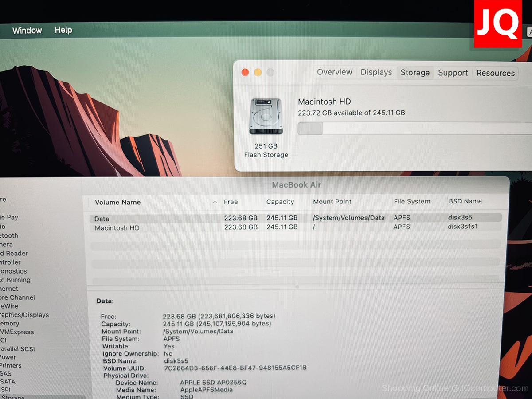The image size is (532, 399).
Task: Close the About This Mac window
Action: (x=245, y=72)
